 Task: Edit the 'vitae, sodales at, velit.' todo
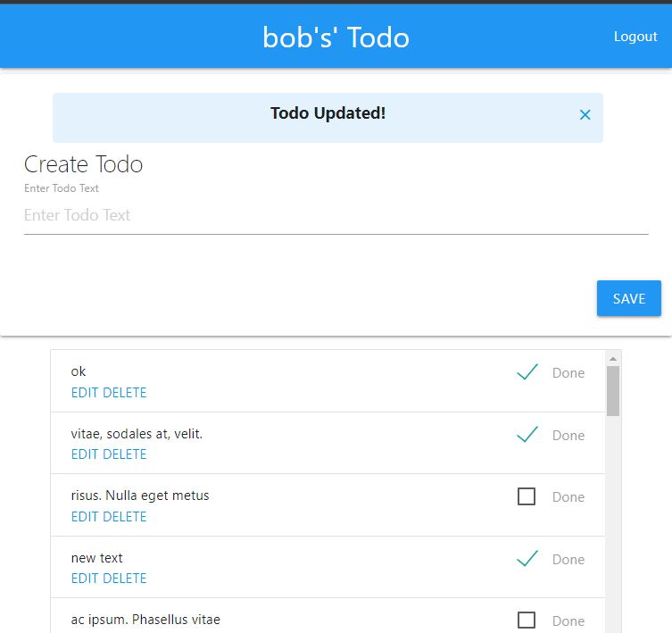(85, 454)
